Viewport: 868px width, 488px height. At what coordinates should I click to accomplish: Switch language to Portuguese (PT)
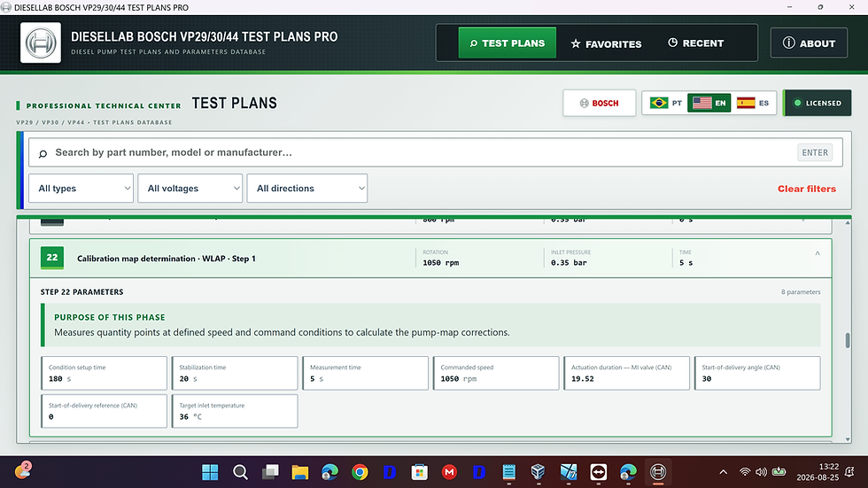point(665,103)
